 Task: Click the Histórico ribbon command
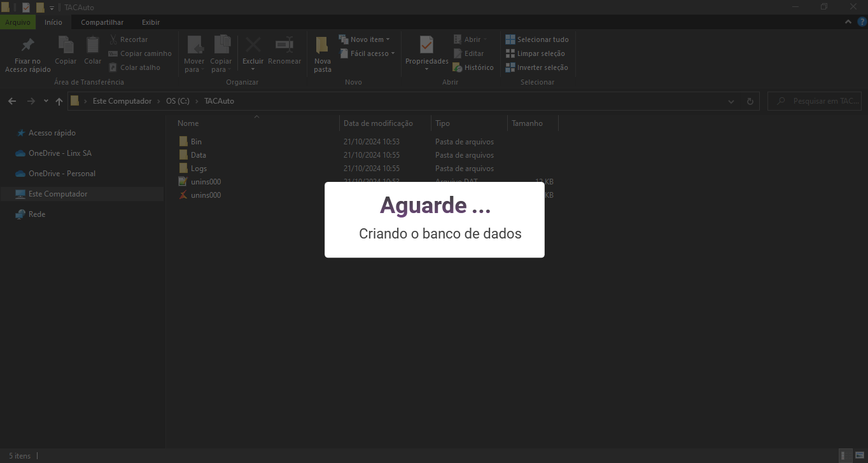click(473, 67)
